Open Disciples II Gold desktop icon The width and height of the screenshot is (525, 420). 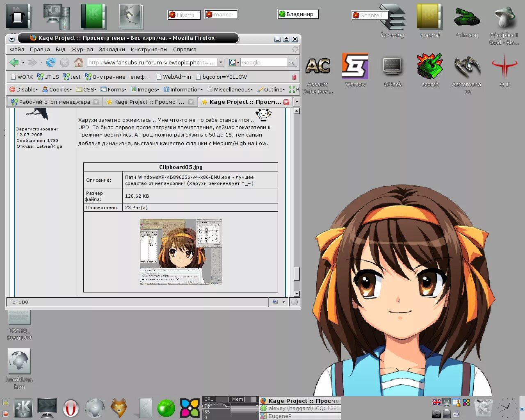504,17
